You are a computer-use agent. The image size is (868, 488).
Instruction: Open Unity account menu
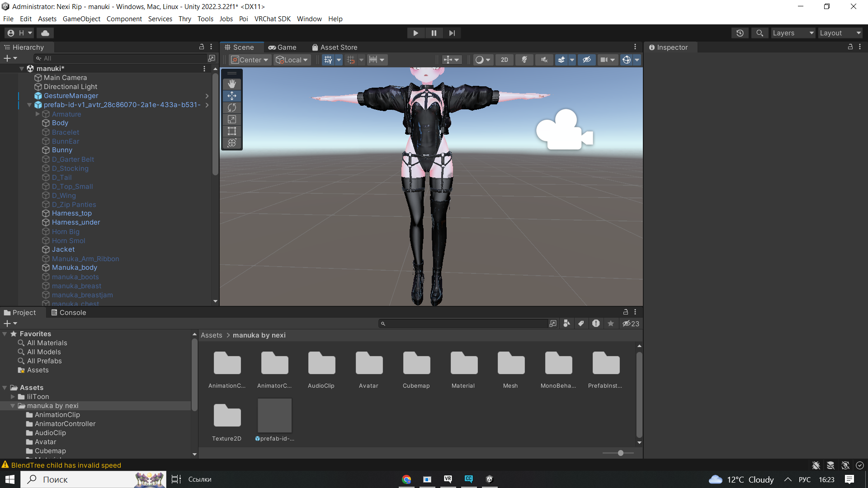(19, 33)
